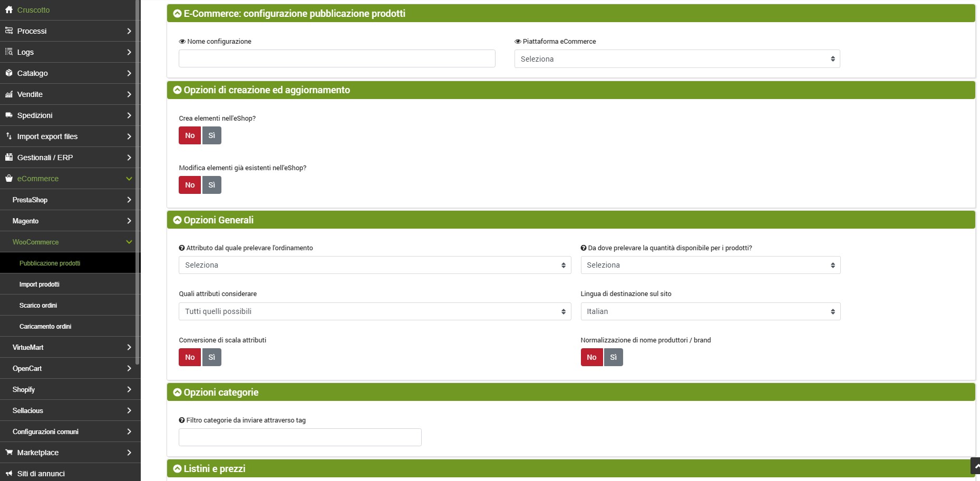
Task: Set Modifica elementi già esistenti to Sì
Action: 211,185
